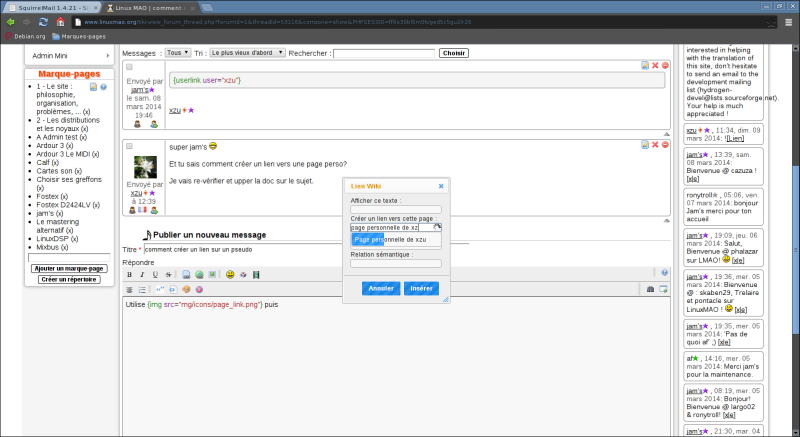This screenshot has height=437, width=800.
Task: Open the smiley picker in the toolbar
Action: pos(230,275)
